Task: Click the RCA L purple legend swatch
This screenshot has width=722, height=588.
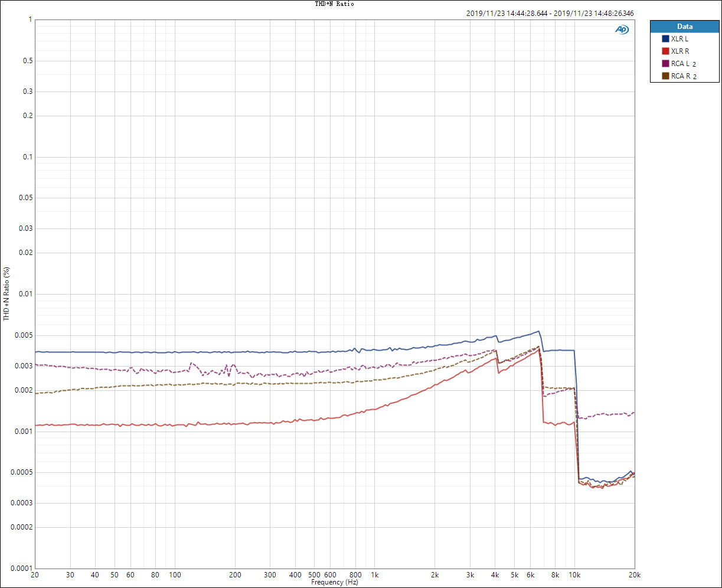Action: coord(665,63)
